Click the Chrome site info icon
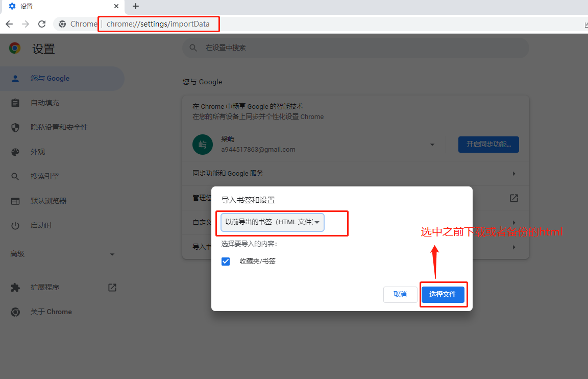Viewport: 588px width, 379px height. 62,24
